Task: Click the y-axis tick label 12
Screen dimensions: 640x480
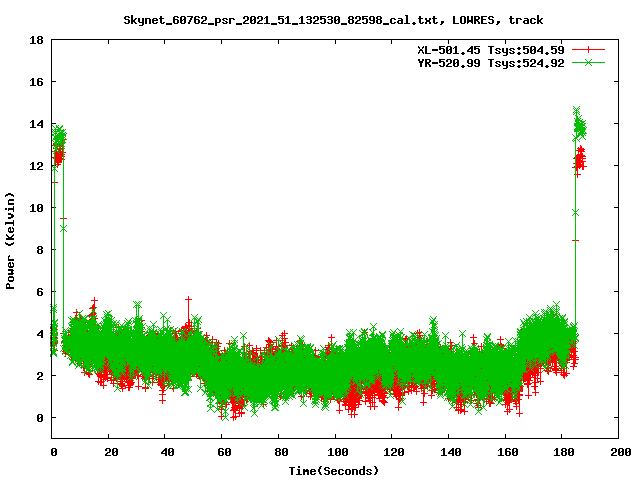Action: tap(36, 166)
